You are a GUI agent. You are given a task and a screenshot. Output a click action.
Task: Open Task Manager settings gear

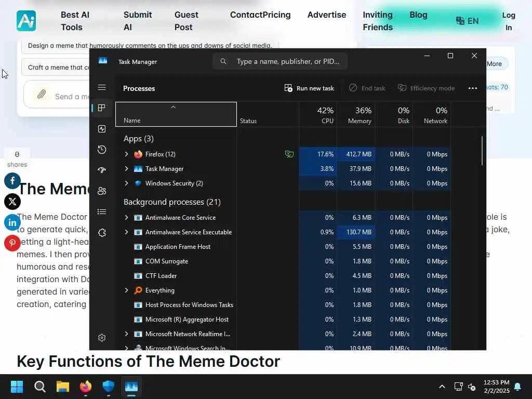coord(102,338)
